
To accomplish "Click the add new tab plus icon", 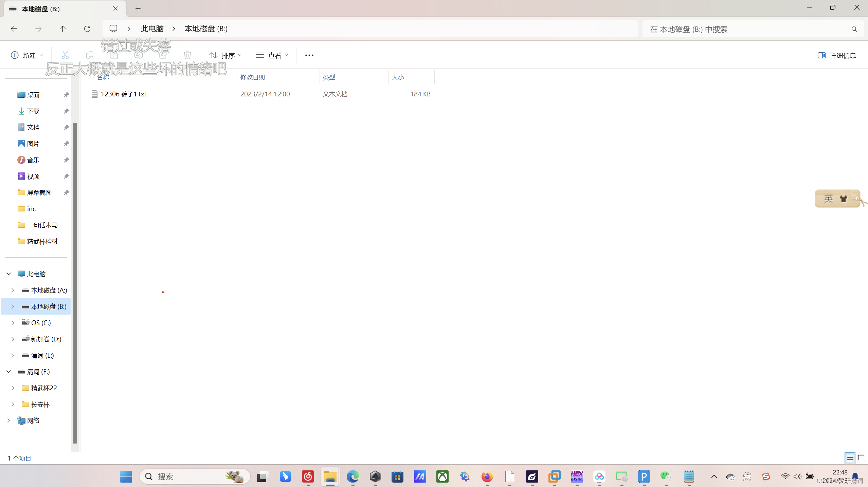I will [138, 9].
